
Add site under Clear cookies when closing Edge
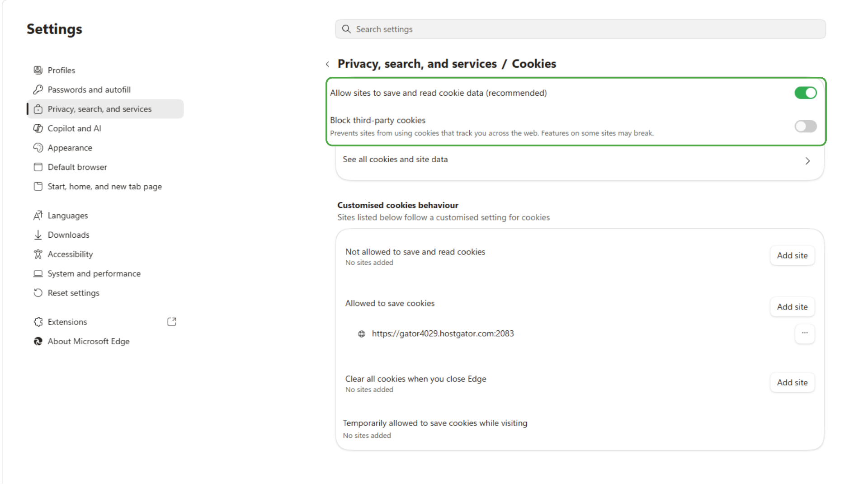coord(792,382)
